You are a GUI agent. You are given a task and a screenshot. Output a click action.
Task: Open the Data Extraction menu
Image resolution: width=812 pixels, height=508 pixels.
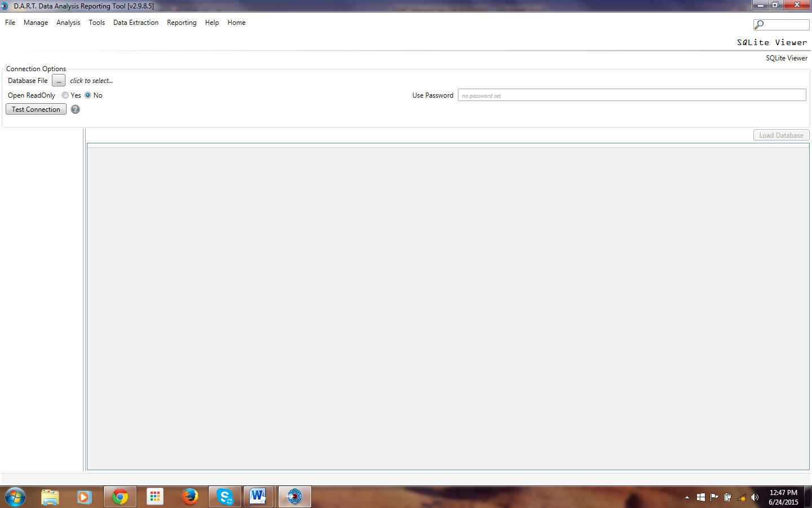coord(136,23)
